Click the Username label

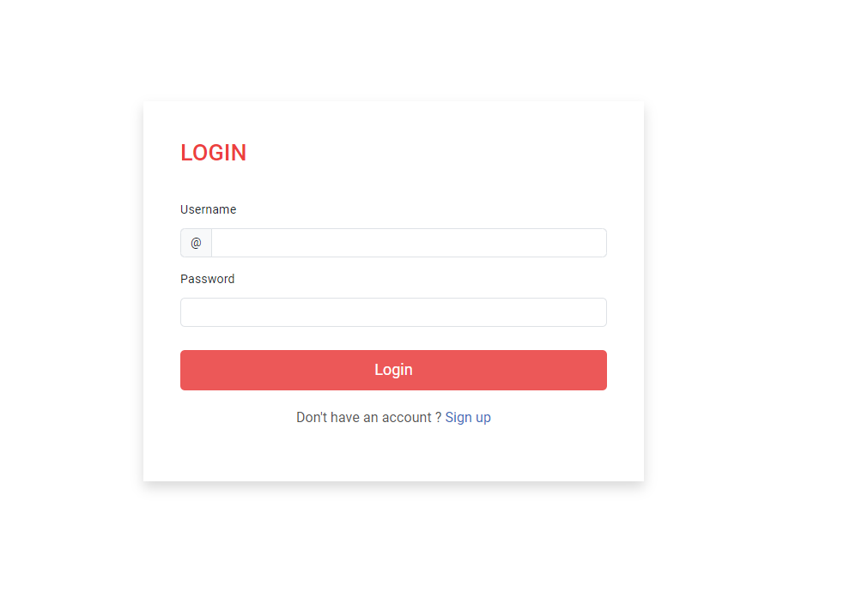tap(208, 209)
